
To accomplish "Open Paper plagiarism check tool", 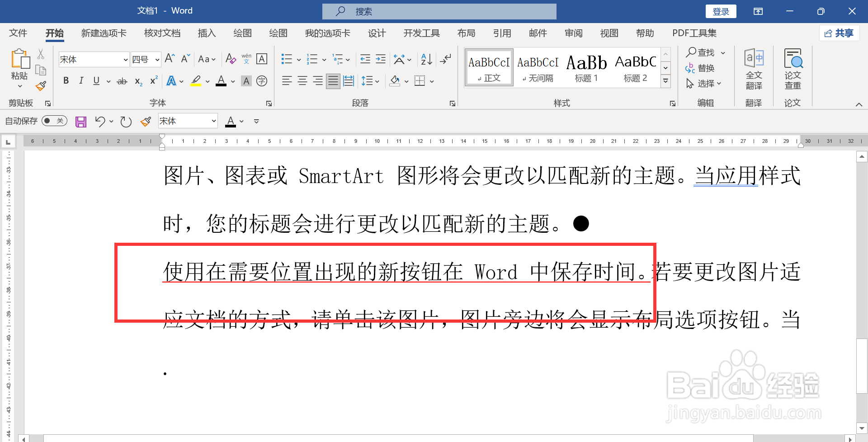I will (x=793, y=69).
